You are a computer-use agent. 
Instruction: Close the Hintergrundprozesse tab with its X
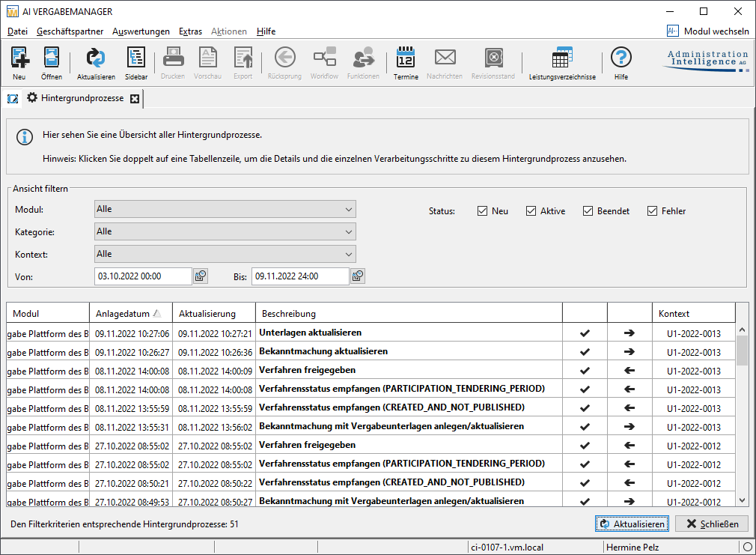[x=135, y=98]
